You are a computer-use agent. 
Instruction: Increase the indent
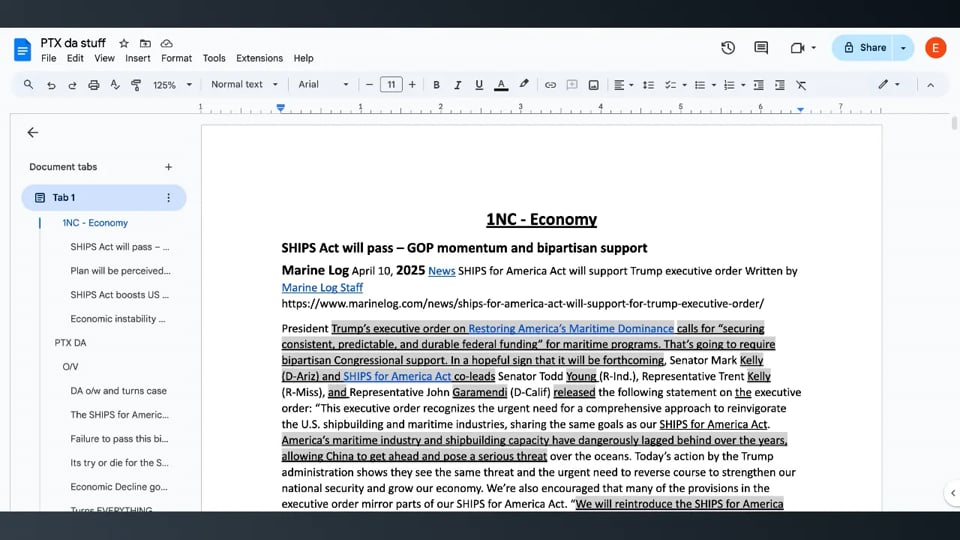coord(779,85)
